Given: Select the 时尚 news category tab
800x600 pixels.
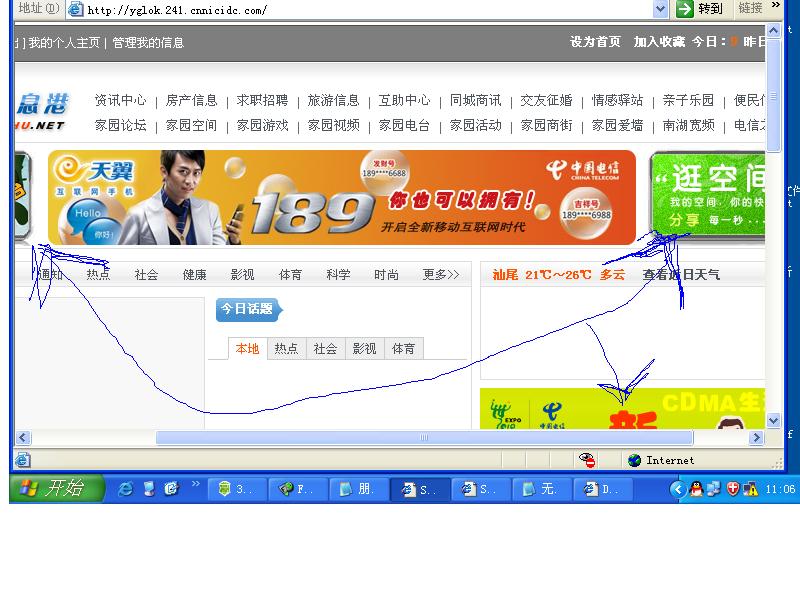Looking at the screenshot, I should [386, 274].
